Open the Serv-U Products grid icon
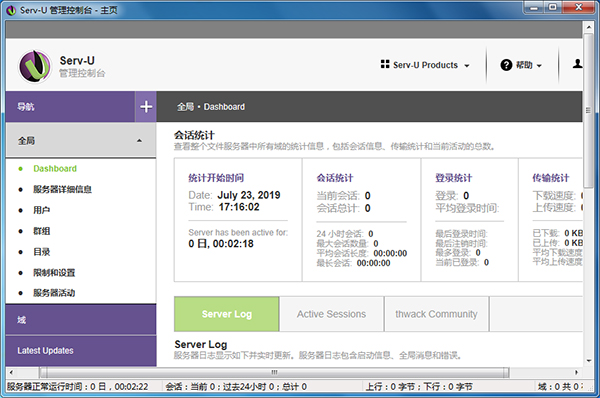The image size is (600, 398). pos(385,64)
